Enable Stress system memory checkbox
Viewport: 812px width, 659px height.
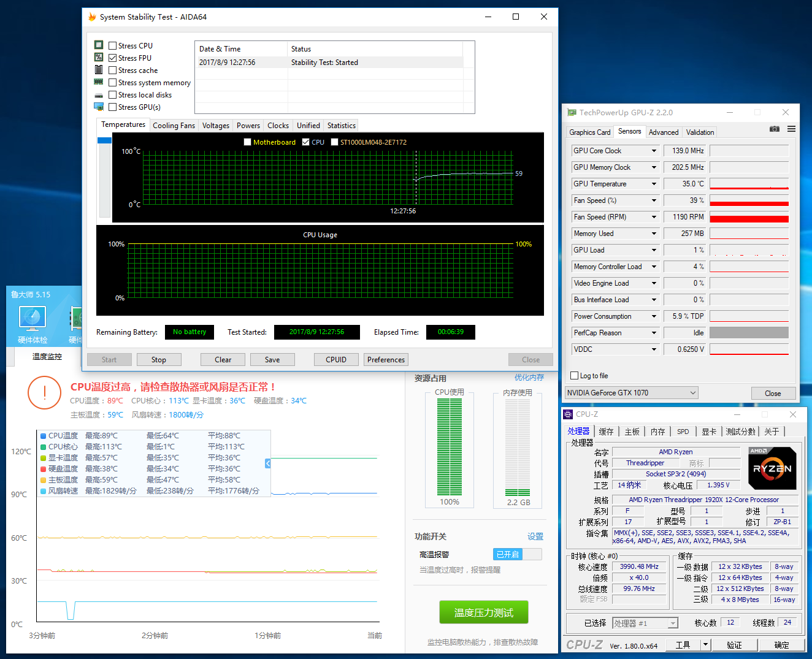point(113,83)
